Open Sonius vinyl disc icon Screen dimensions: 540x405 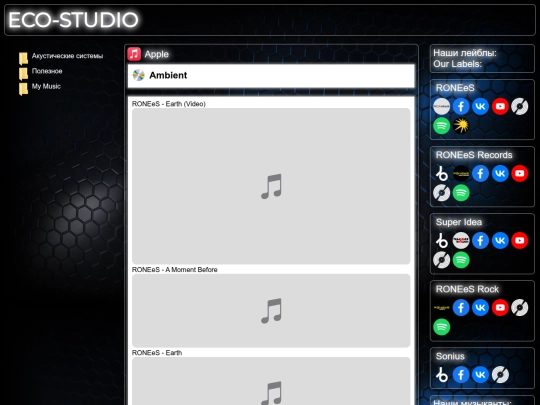point(500,375)
